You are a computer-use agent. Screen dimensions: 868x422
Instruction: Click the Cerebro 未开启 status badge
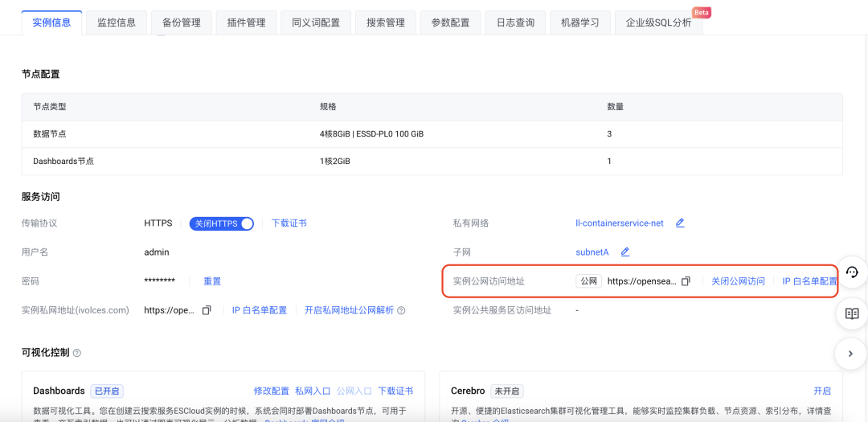507,391
